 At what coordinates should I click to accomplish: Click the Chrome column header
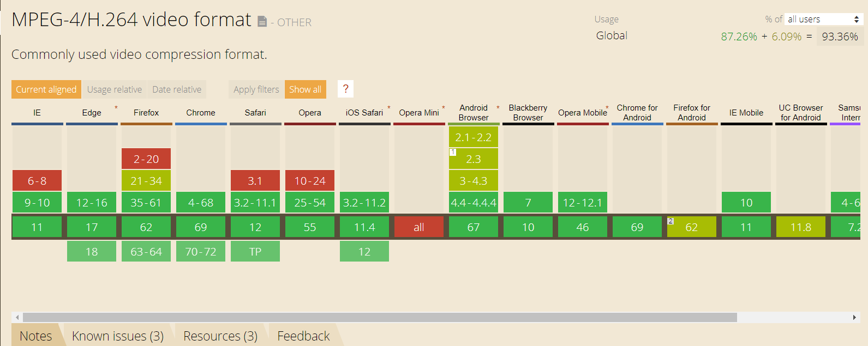pyautogui.click(x=201, y=113)
